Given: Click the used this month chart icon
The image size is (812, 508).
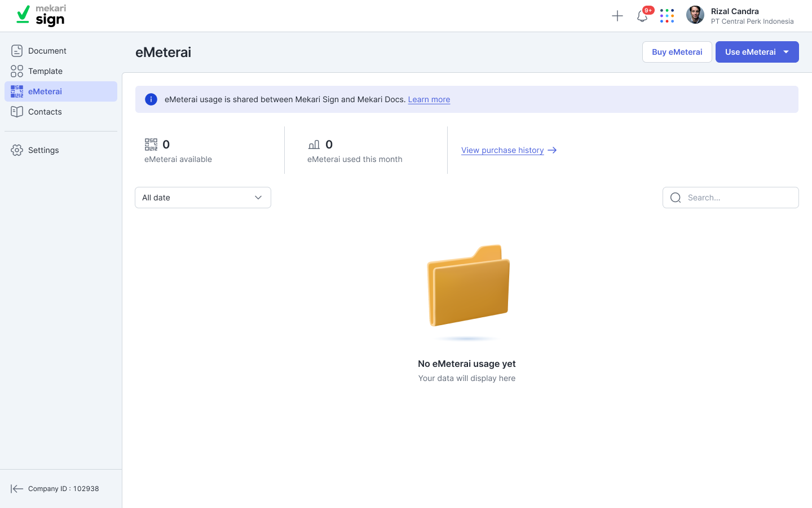Looking at the screenshot, I should point(314,144).
